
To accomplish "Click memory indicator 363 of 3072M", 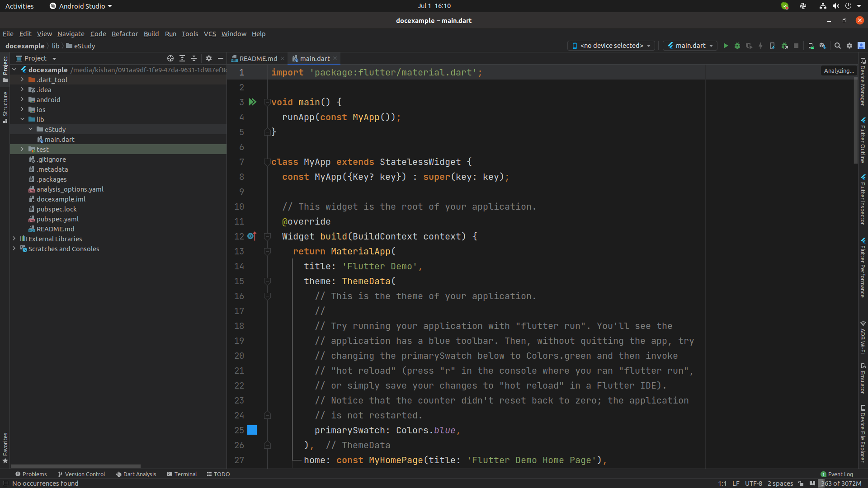I will [841, 483].
